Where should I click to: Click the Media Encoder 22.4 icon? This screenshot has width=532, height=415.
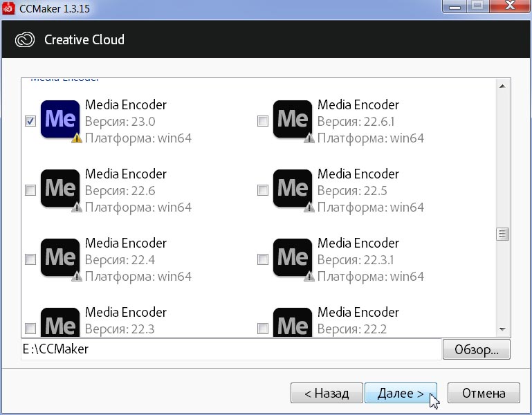click(x=59, y=257)
